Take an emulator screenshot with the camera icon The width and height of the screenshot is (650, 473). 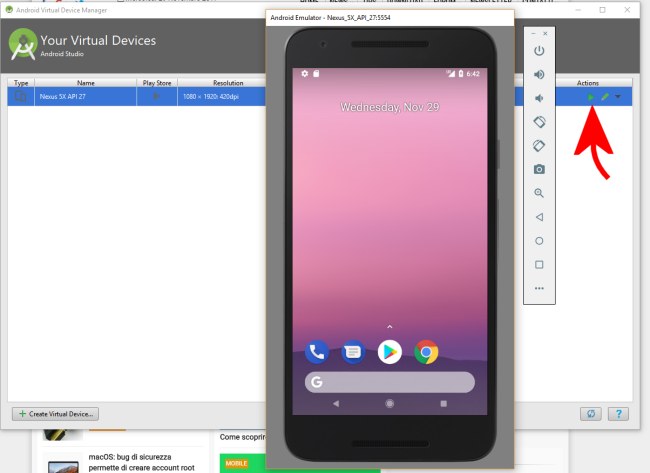(x=539, y=169)
